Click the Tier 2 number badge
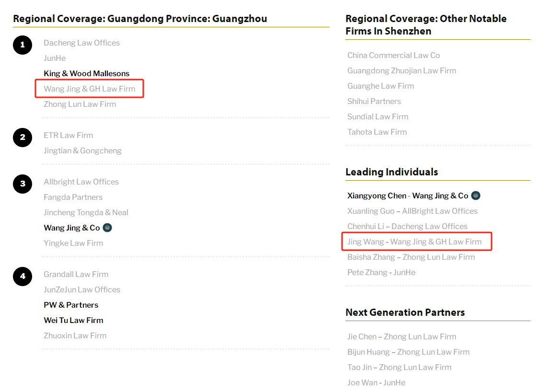 (23, 138)
